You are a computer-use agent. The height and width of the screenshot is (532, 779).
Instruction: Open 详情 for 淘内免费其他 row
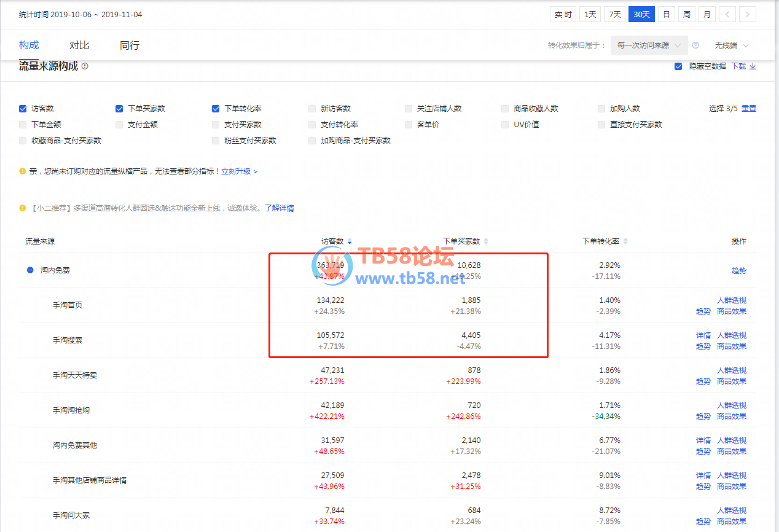click(x=703, y=440)
